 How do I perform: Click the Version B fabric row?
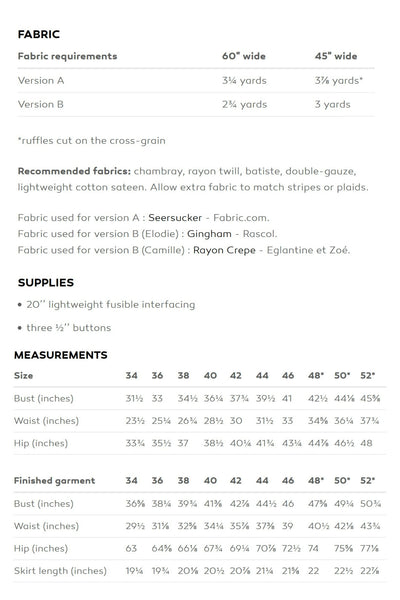(x=196, y=104)
